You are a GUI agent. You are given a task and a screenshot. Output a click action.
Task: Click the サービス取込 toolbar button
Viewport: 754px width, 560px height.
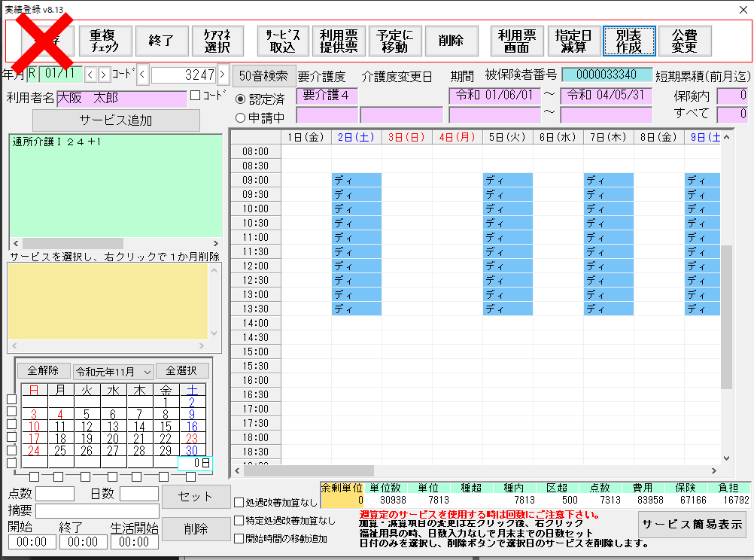[x=283, y=41]
